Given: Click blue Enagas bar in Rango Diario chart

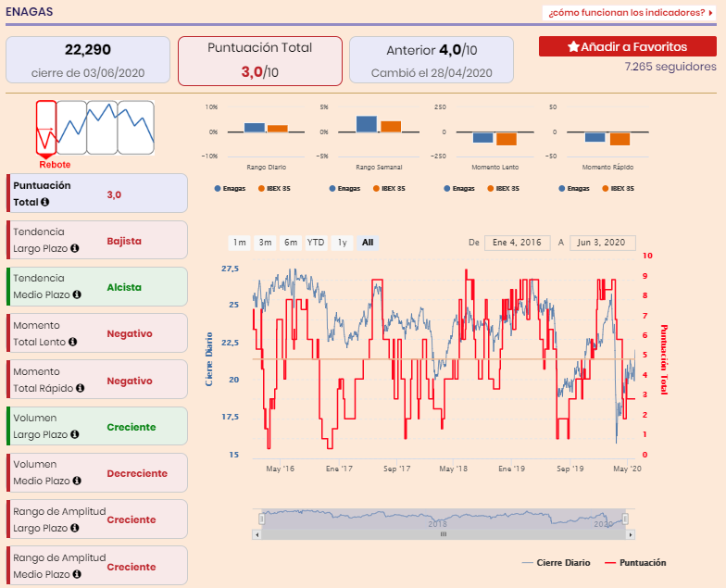Looking at the screenshot, I should pos(255,128).
